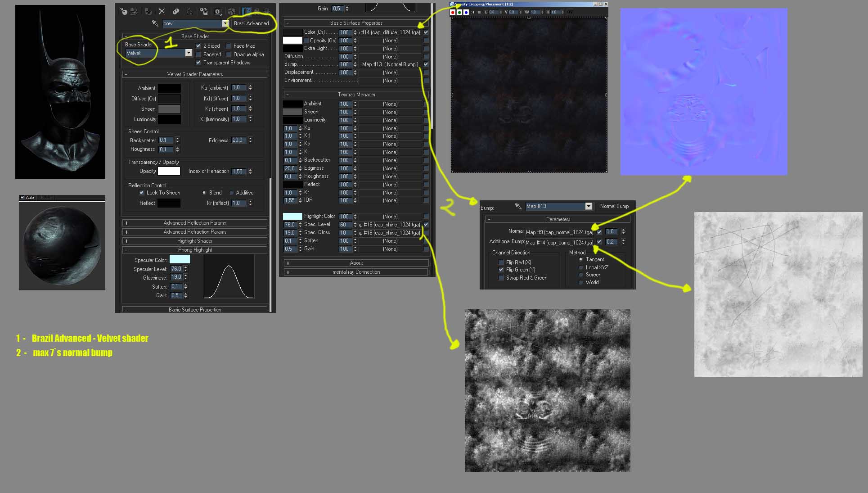
Task: Check the Faceted option
Action: 198,54
